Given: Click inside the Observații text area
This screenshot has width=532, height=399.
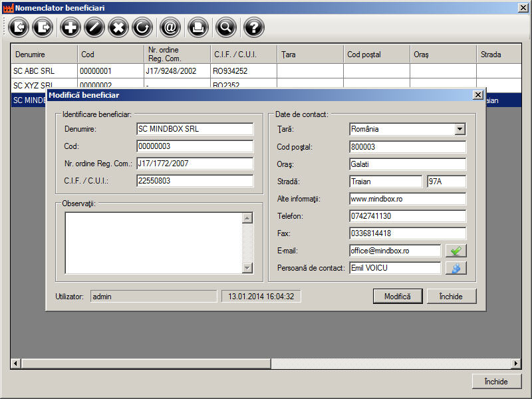Looking at the screenshot, I should pyautogui.click(x=154, y=243).
